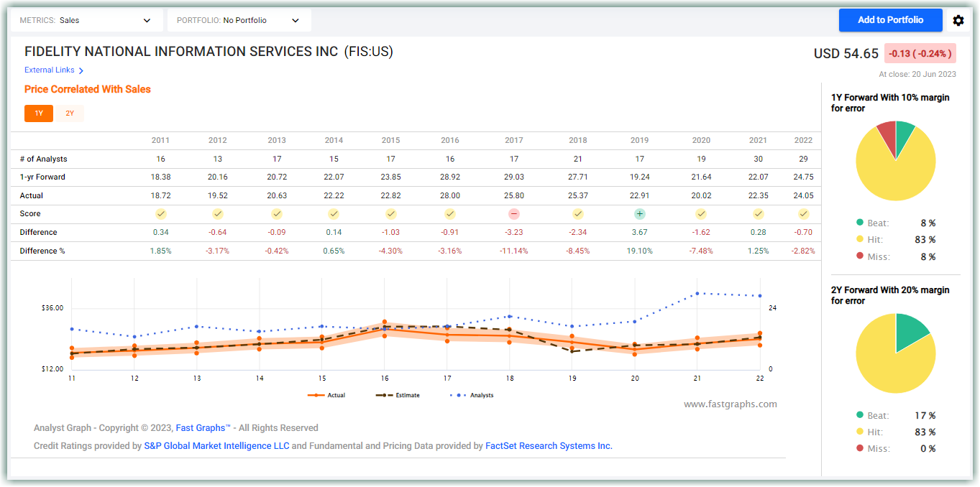
Task: Switch to the 2Y tab
Action: click(70, 113)
